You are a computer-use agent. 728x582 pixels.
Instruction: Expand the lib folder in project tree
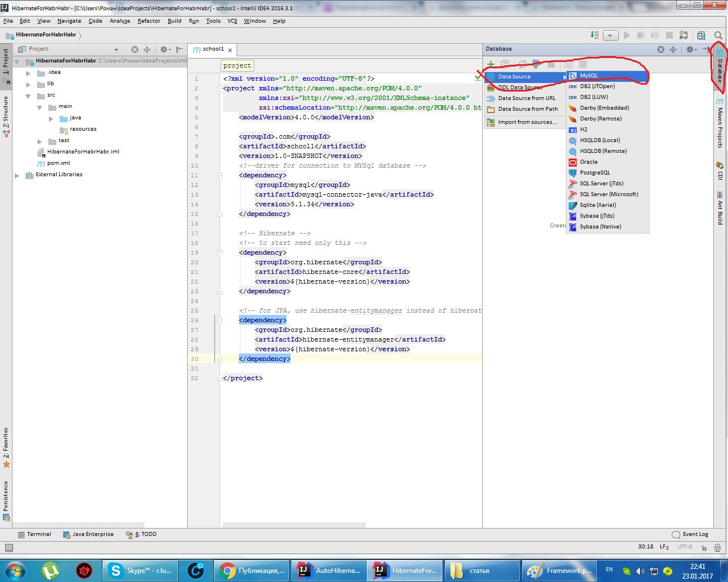[x=28, y=84]
